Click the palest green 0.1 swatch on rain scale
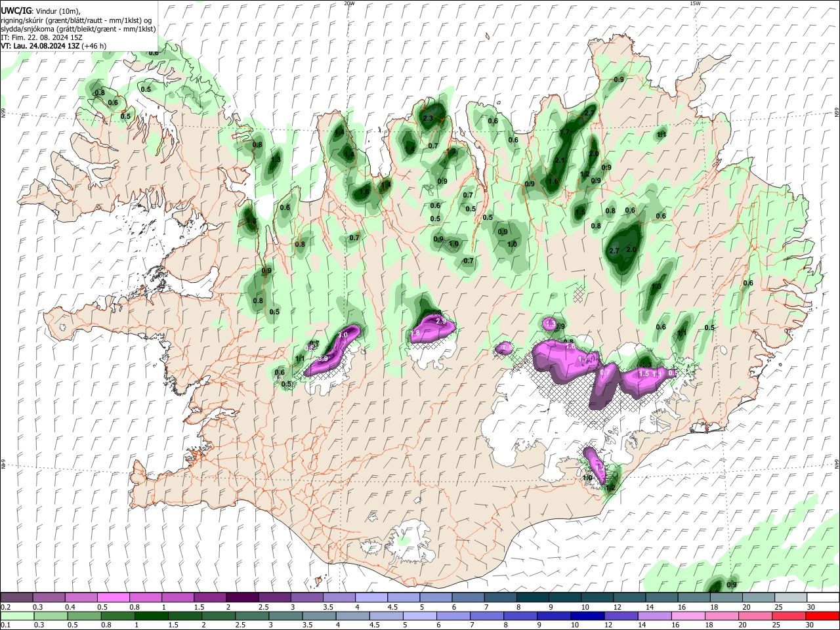840x630 pixels. click(x=17, y=616)
